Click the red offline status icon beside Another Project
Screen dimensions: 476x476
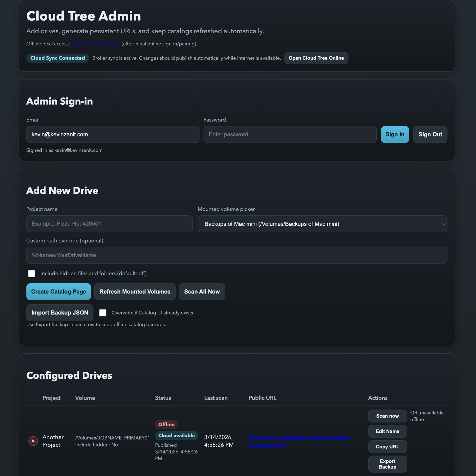pyautogui.click(x=33, y=441)
